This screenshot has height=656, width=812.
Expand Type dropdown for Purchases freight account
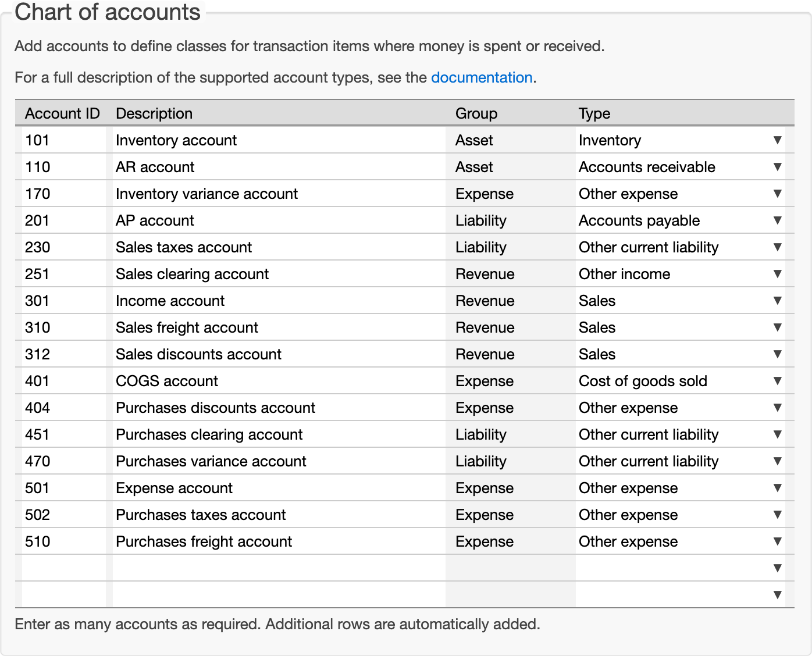pyautogui.click(x=679, y=541)
